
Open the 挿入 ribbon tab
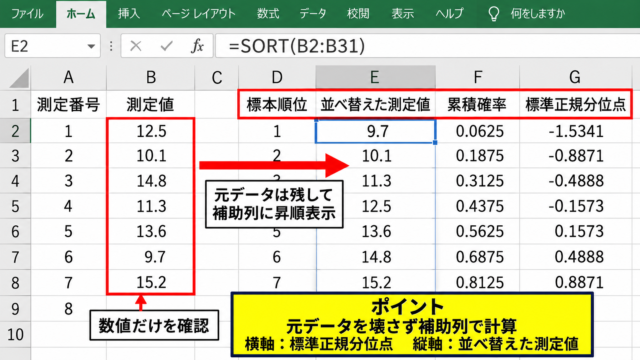click(129, 14)
